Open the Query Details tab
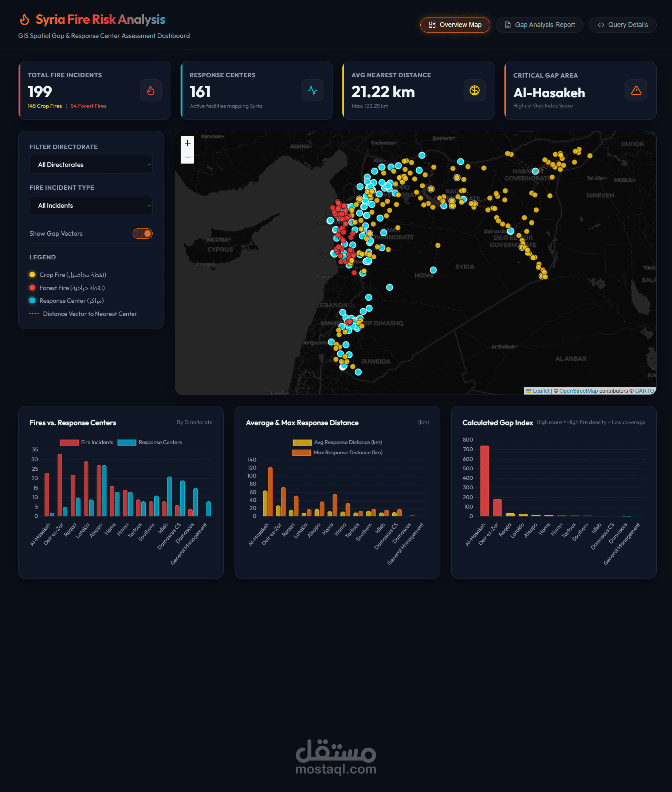This screenshot has width=672, height=792. (622, 25)
